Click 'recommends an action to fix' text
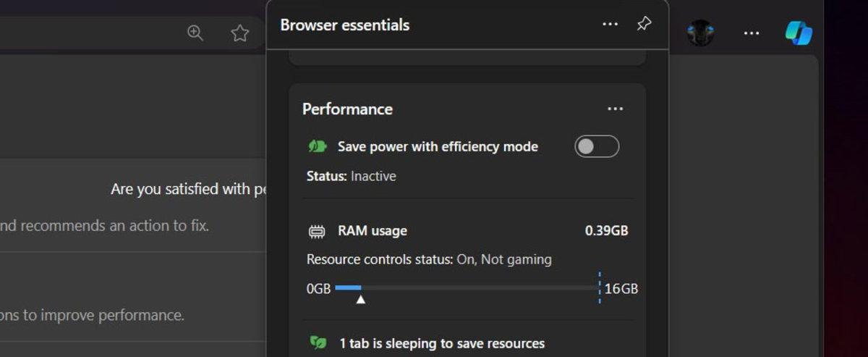Screen dimensions: 868x357 pyautogui.click(x=115, y=226)
